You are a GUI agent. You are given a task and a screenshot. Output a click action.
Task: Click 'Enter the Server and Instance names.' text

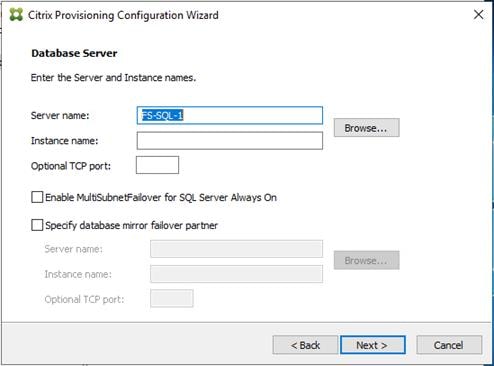click(113, 78)
